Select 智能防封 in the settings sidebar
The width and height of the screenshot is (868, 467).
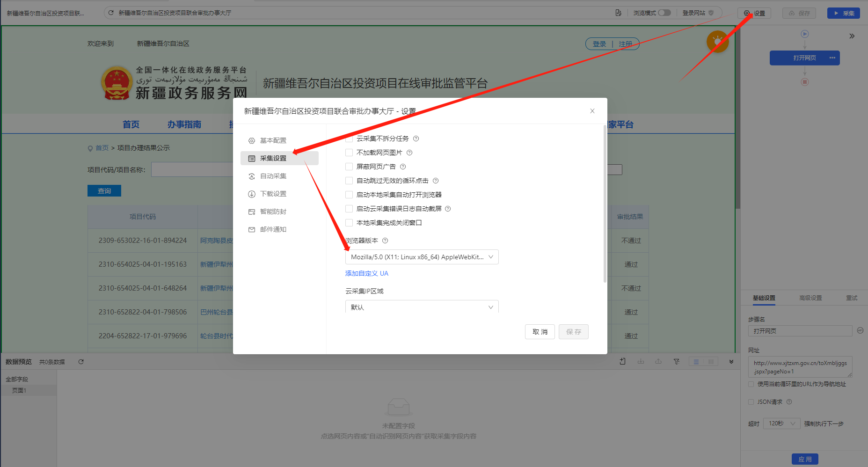click(273, 212)
